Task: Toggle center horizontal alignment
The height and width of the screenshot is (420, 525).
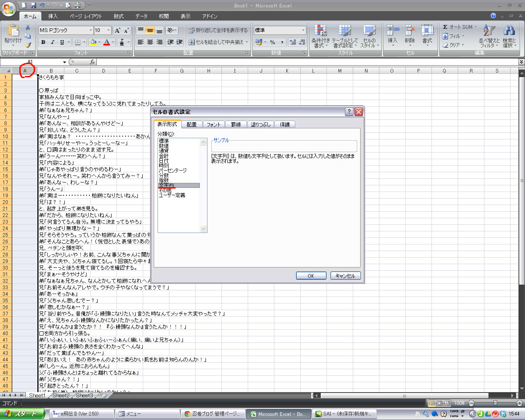Action: pos(150,42)
